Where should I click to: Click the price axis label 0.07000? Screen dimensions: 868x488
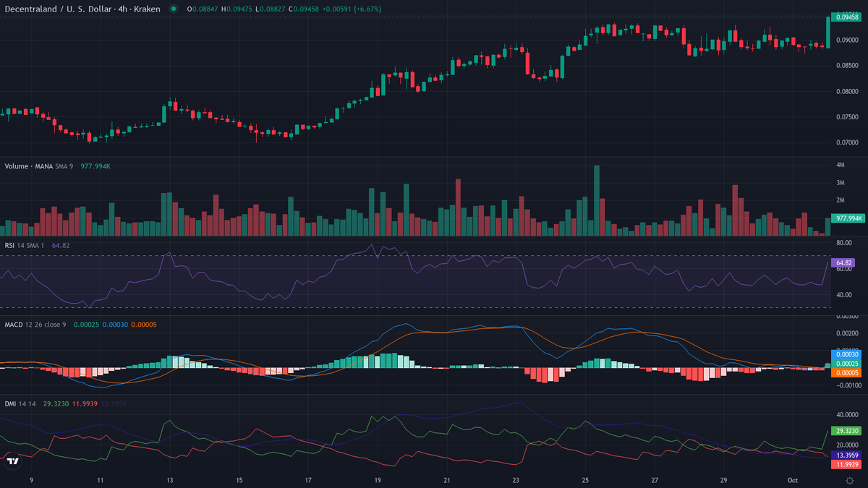pyautogui.click(x=848, y=142)
